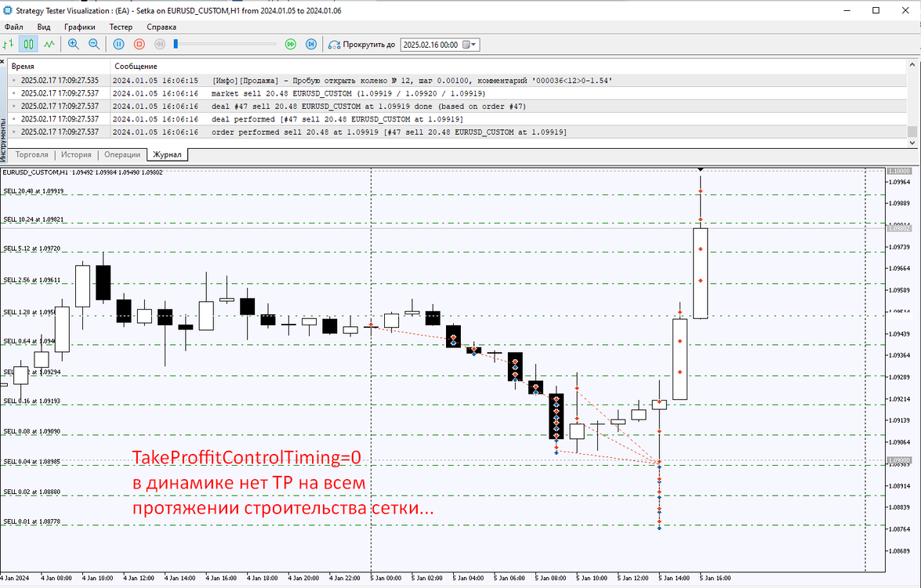Switch to the Торговля tab
Viewport: 921px width, 588px height.
(x=31, y=154)
